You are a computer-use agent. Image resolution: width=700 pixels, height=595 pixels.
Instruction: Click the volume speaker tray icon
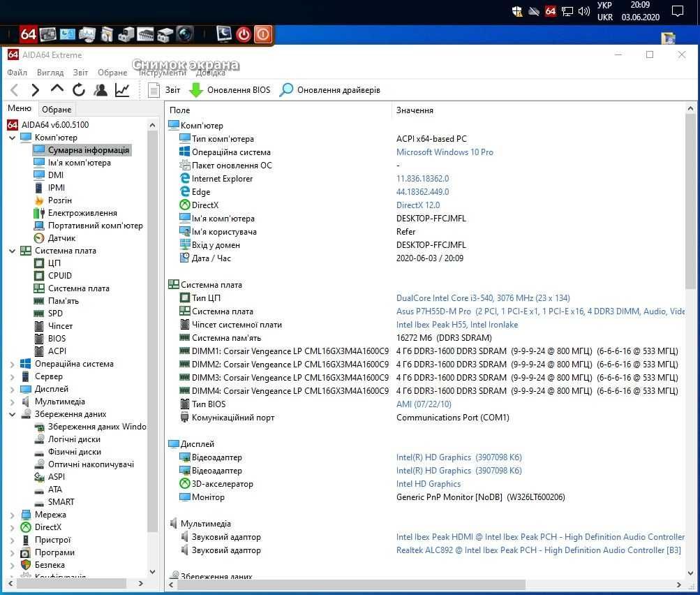(584, 11)
